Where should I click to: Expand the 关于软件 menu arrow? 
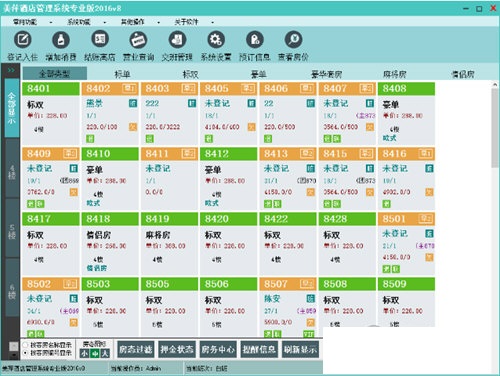212,22
